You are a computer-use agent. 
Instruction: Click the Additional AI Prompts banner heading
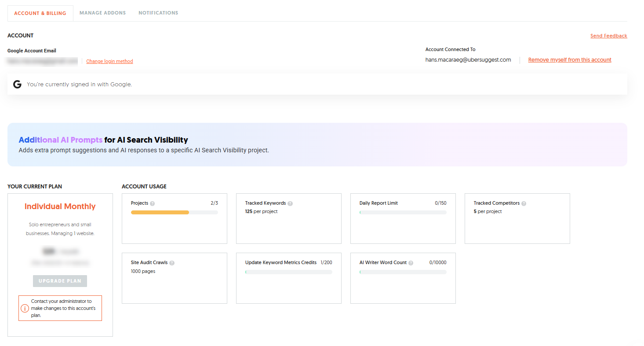(x=103, y=140)
